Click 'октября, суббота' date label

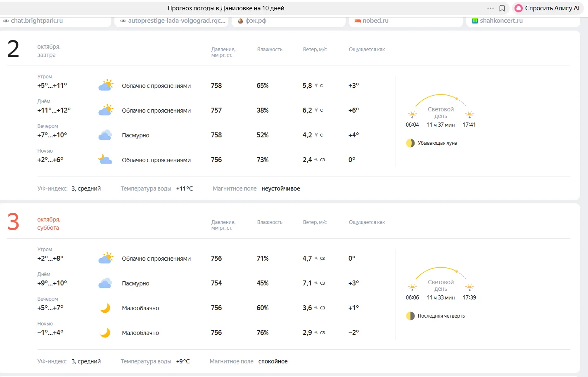[49, 224]
